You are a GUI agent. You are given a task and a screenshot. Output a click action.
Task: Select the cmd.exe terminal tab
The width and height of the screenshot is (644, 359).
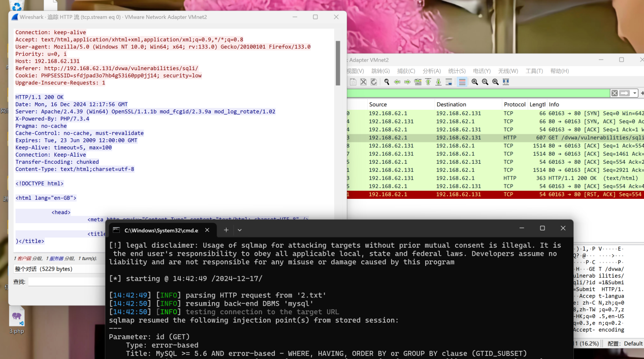[x=162, y=230]
